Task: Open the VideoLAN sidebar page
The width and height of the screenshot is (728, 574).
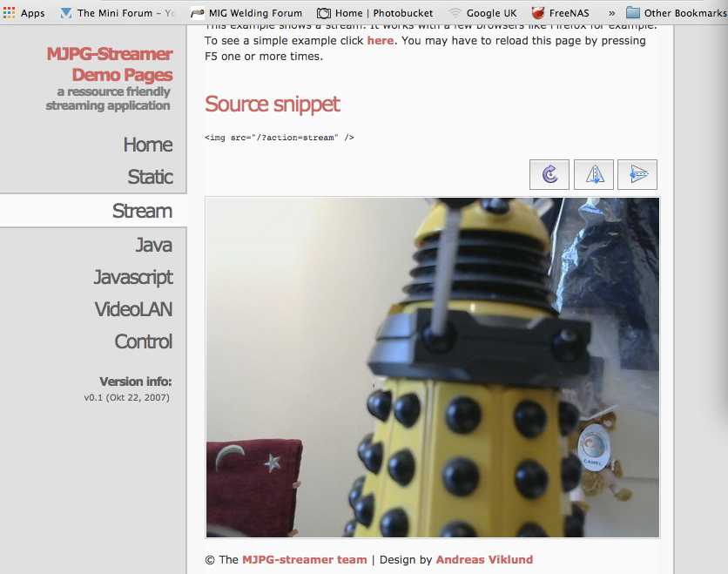Action: pos(134,309)
